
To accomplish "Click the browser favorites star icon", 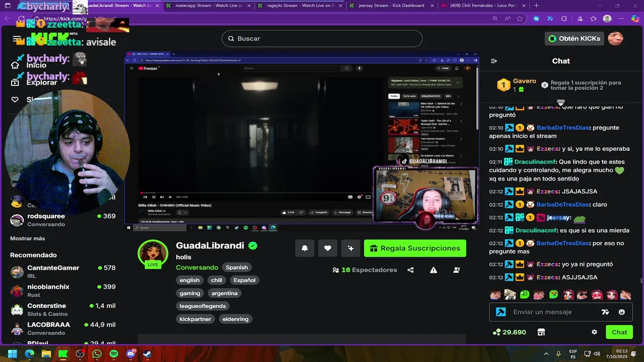I will (520, 19).
